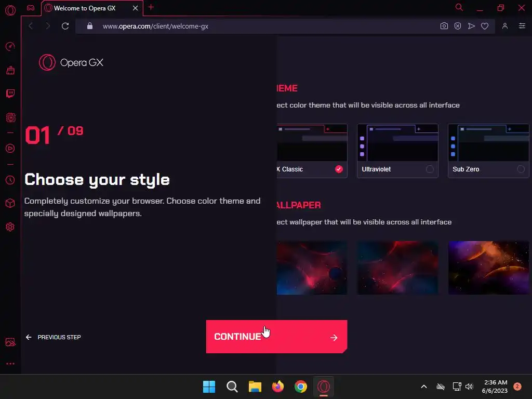Open GX Control speedometer icon in sidebar
Image resolution: width=532 pixels, height=399 pixels.
(10, 46)
